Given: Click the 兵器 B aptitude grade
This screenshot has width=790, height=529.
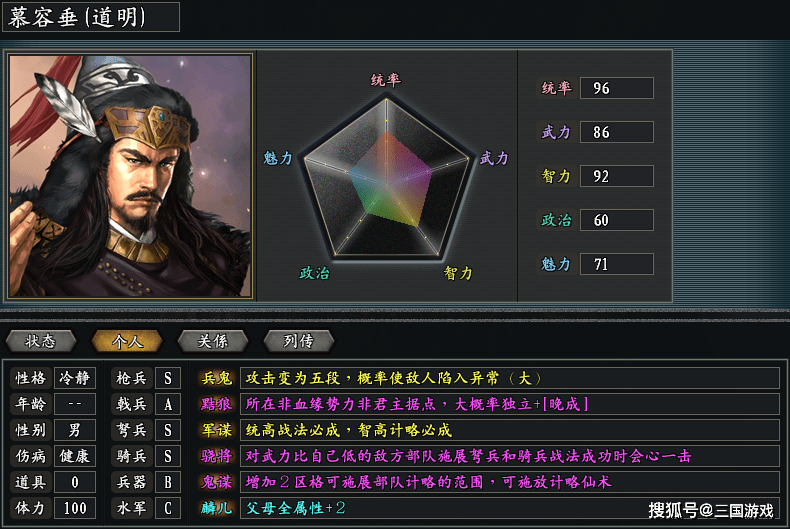Looking at the screenshot, I should pyautogui.click(x=168, y=482).
